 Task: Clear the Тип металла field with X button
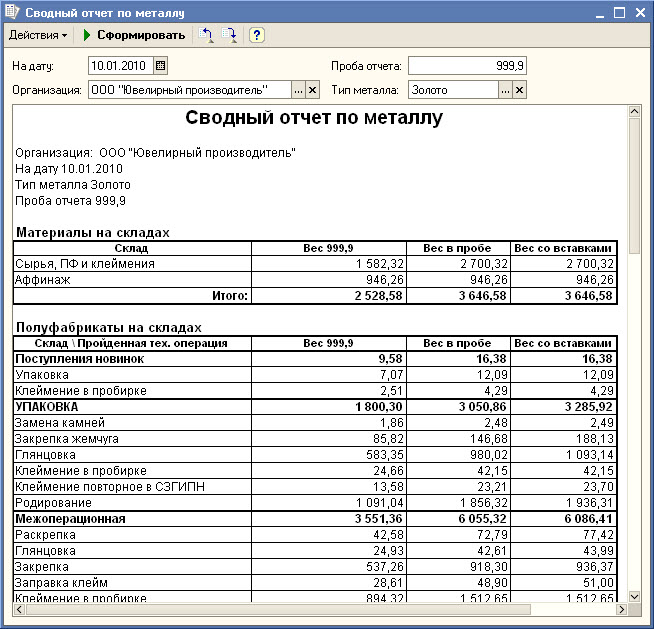coord(519,90)
